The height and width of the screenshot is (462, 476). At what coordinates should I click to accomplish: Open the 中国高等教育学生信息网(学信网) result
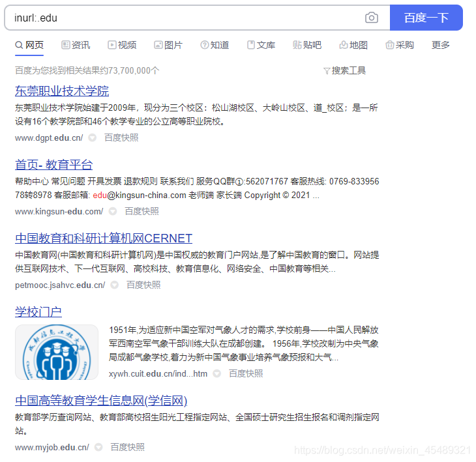(101, 401)
